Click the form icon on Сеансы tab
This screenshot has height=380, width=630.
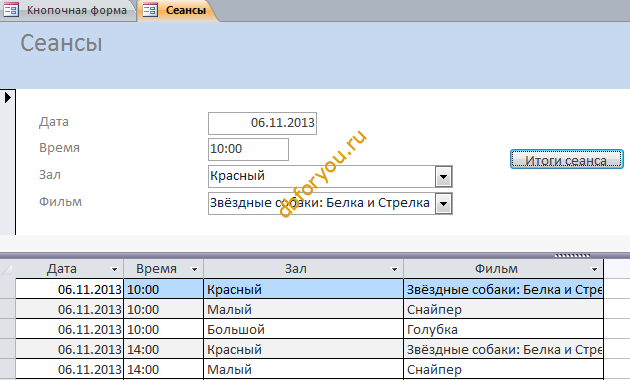[x=150, y=10]
